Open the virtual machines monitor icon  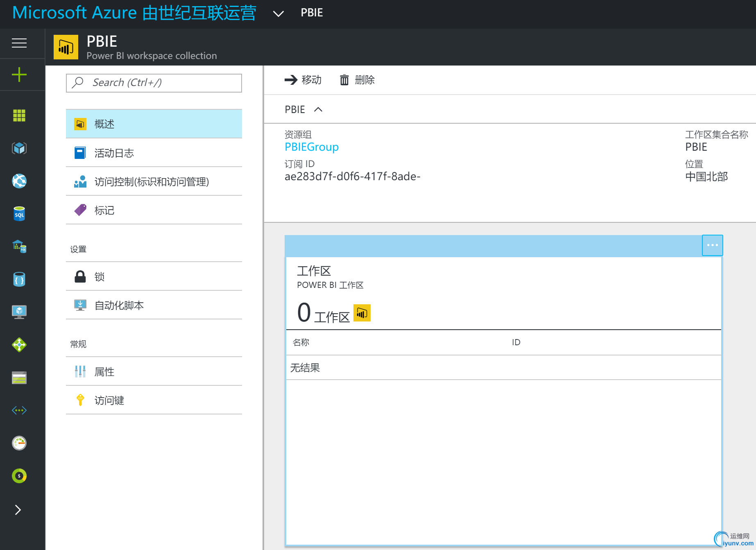pos(19,312)
